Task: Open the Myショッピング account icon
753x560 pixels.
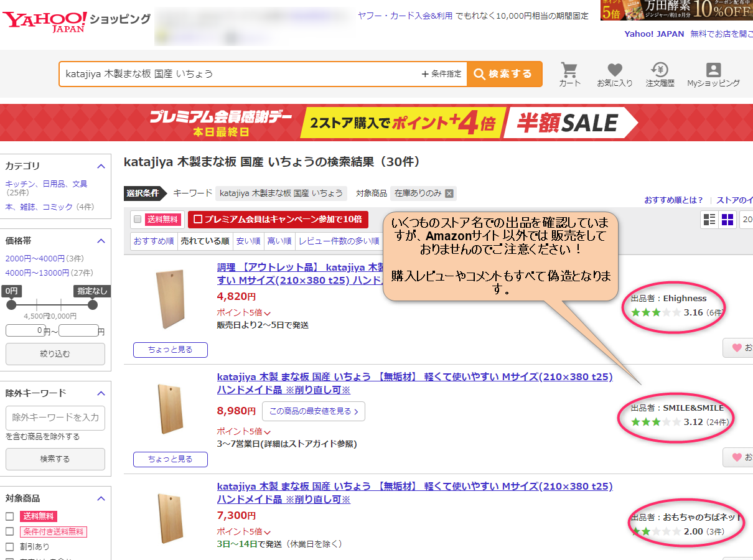Action: 713,74
